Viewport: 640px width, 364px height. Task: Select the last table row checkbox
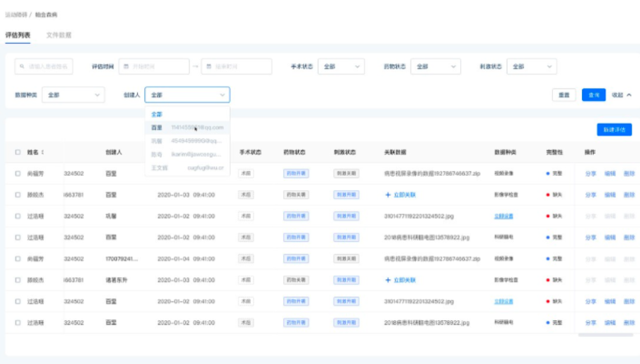click(x=18, y=323)
